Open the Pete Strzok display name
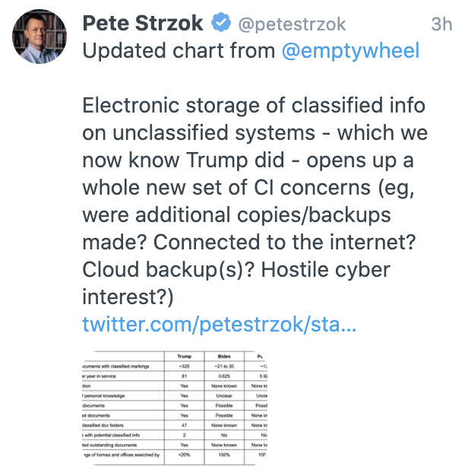 [x=143, y=23]
